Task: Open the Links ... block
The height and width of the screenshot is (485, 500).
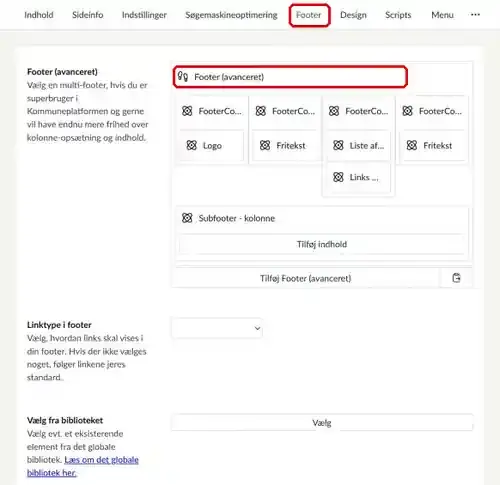Action: 358,177
